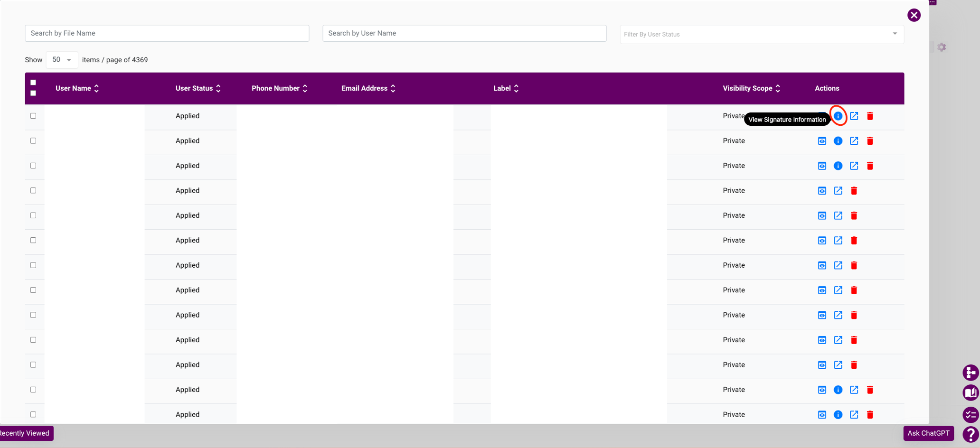This screenshot has height=448, width=980.
Task: Open the help question mark
Action: click(x=970, y=435)
